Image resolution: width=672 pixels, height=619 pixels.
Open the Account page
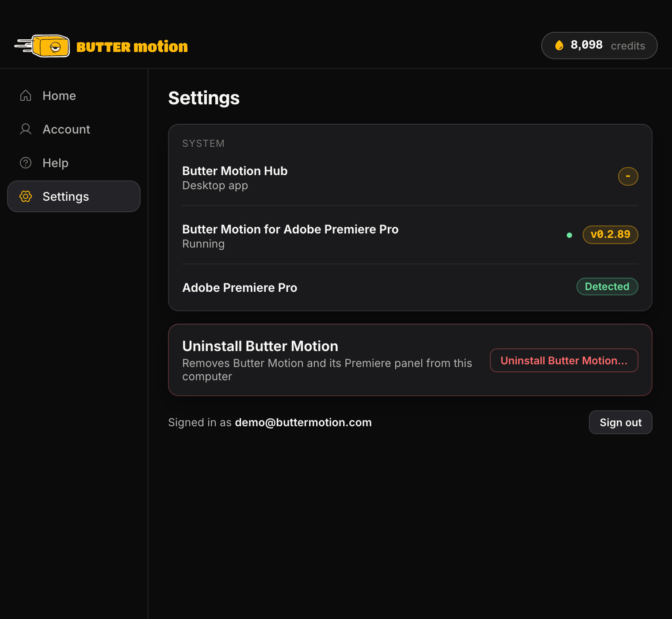pos(74,129)
